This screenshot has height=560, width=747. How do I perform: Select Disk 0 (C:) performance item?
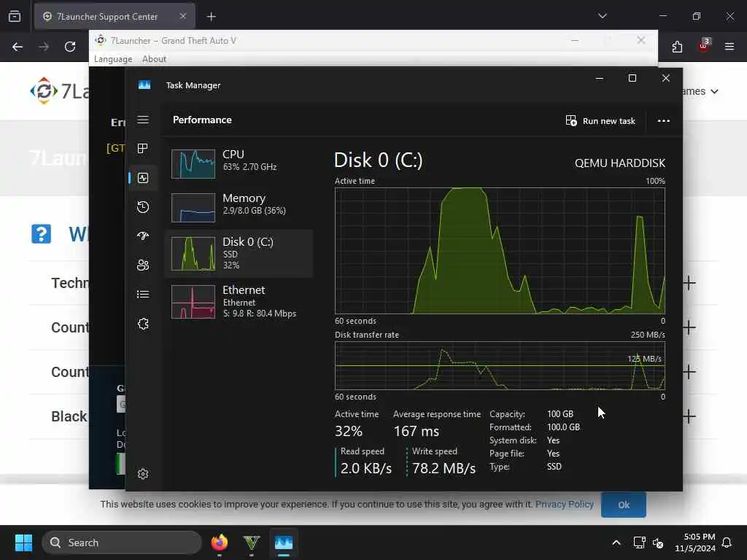pos(239,253)
